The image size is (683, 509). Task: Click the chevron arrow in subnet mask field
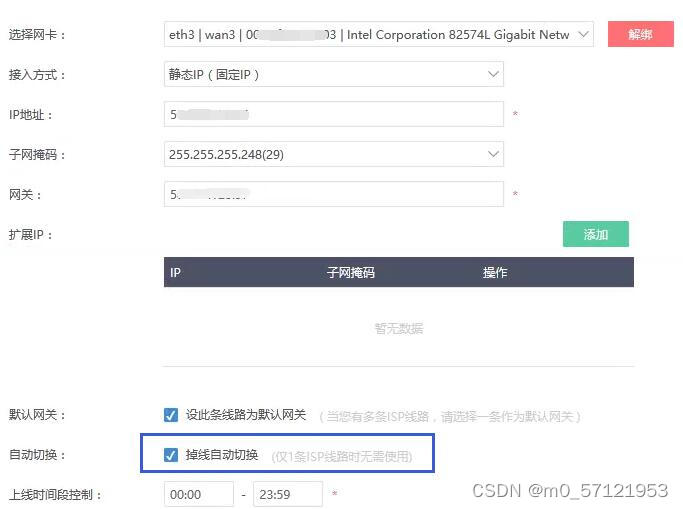493,154
